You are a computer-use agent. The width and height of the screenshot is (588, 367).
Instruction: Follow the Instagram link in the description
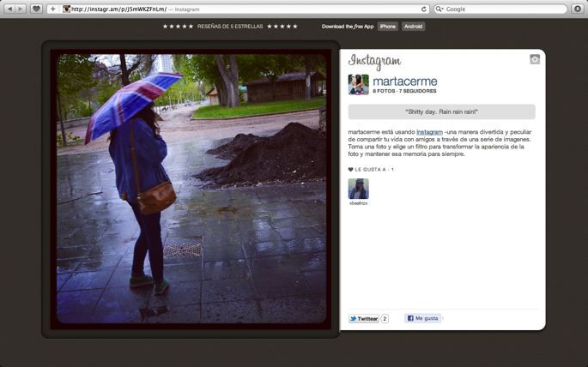coord(429,132)
